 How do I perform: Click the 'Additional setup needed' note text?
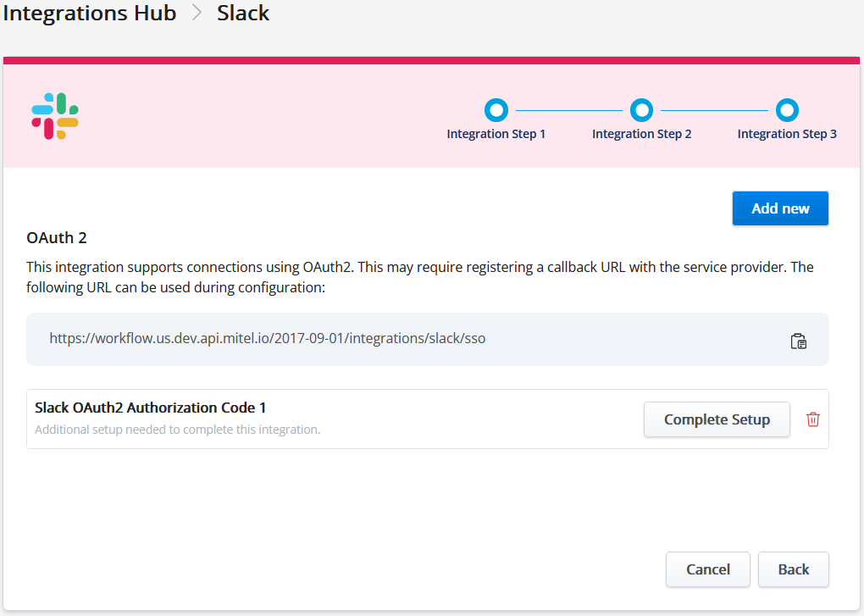(177, 430)
